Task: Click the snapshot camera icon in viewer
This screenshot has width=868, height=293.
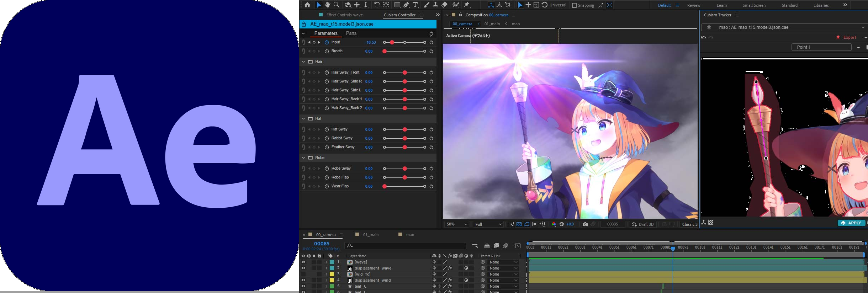Action: click(x=585, y=224)
